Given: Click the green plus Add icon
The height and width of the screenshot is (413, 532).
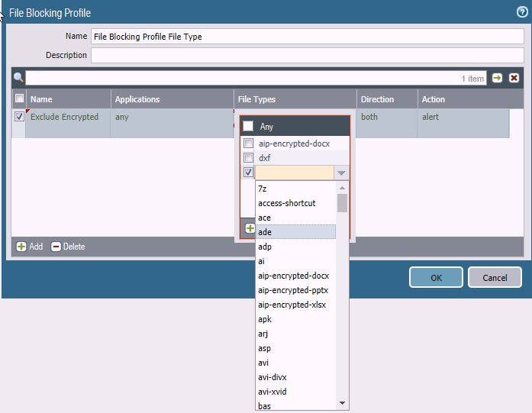Looking at the screenshot, I should [x=22, y=247].
